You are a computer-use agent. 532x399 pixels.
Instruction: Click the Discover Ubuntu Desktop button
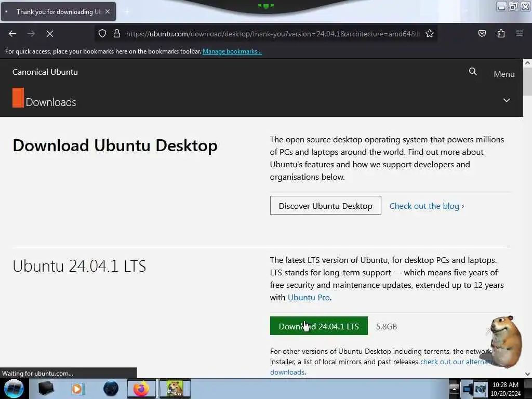pos(325,206)
